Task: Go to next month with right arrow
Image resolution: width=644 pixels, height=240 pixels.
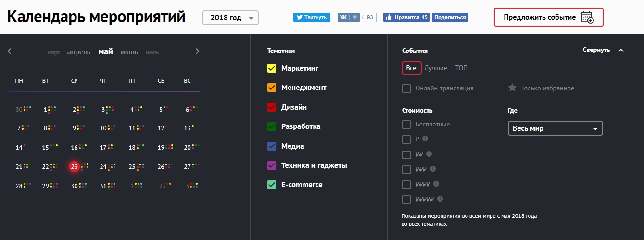Action: tap(197, 51)
